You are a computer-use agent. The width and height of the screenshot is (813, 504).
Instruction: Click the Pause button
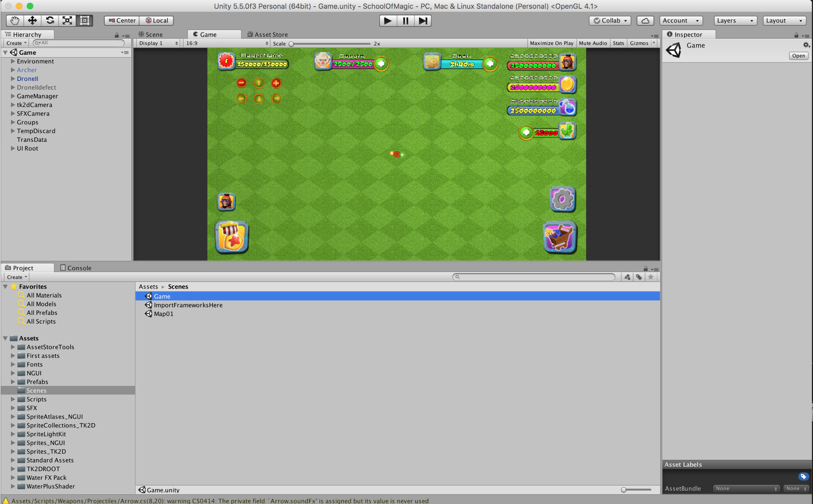tap(406, 21)
